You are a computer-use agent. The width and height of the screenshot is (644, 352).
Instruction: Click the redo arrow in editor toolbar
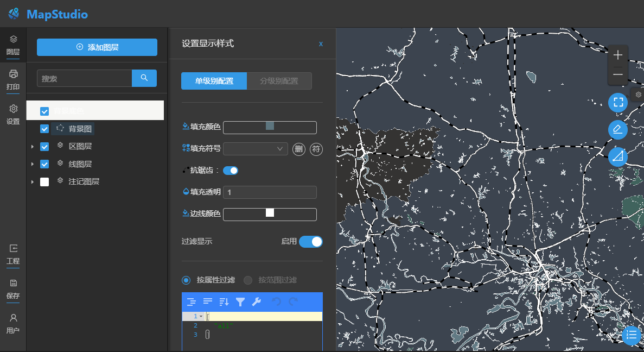[293, 302]
